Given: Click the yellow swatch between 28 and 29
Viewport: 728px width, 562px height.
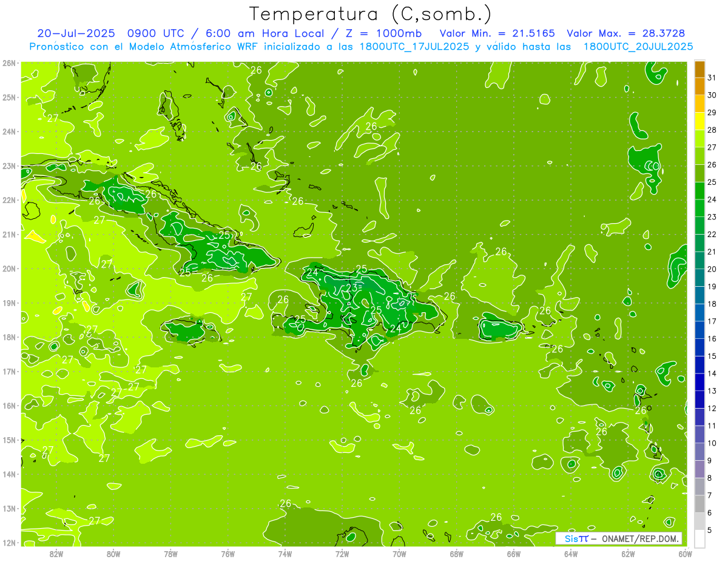Looking at the screenshot, I should (x=699, y=121).
